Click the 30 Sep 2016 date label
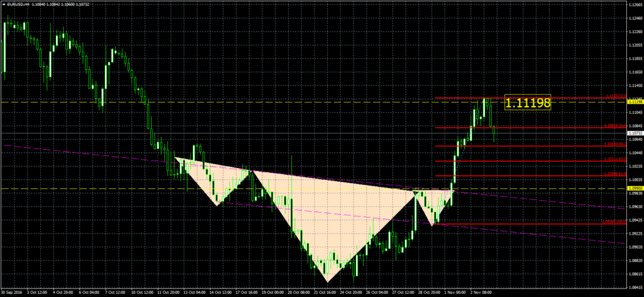This screenshot has width=644, height=297. [11, 293]
